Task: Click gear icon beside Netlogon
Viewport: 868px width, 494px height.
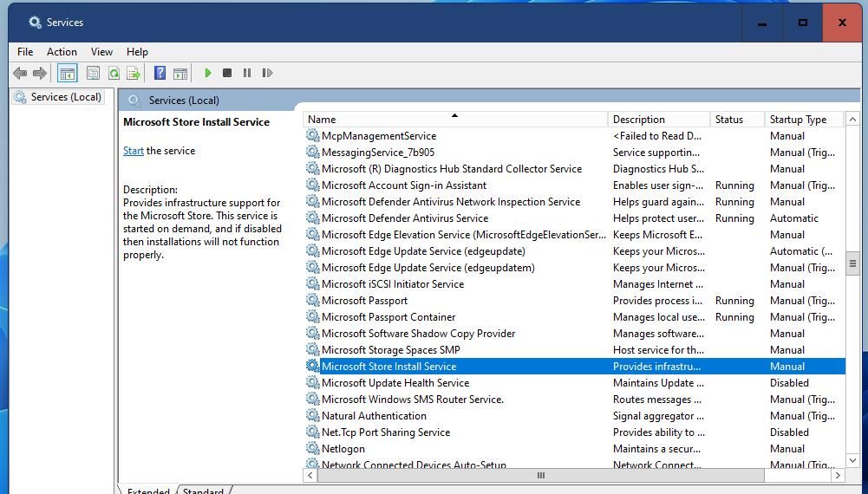Action: click(313, 448)
